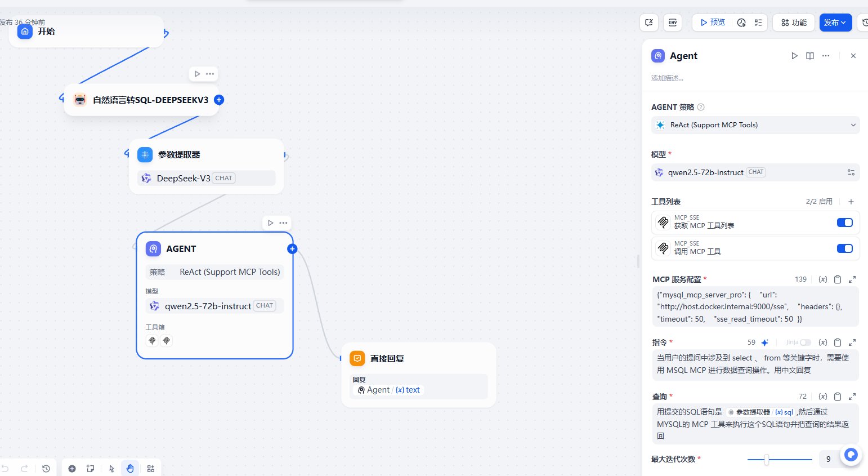
Task: Expand the 发布 publish dropdown
Action: tap(835, 23)
